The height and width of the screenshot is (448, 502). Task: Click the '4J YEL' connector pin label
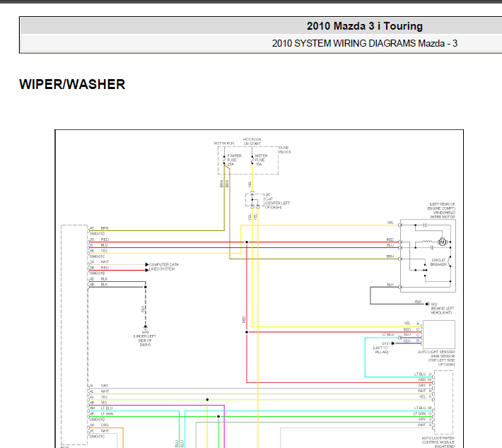click(x=98, y=397)
